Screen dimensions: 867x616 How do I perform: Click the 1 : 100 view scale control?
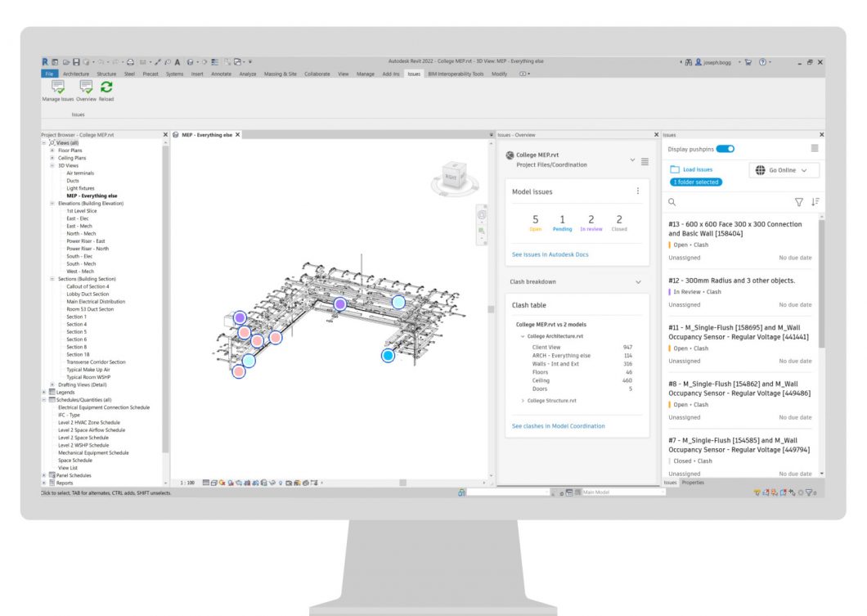click(187, 483)
